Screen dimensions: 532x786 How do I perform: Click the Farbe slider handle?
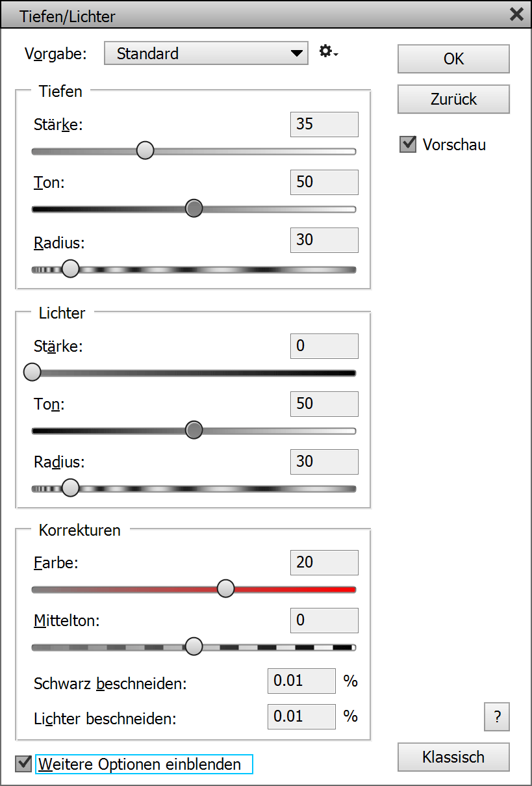click(225, 588)
